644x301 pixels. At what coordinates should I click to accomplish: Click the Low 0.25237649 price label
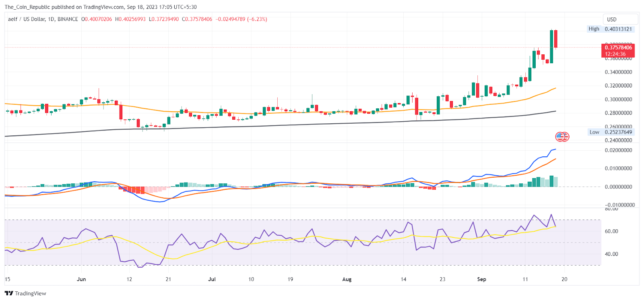click(x=611, y=132)
